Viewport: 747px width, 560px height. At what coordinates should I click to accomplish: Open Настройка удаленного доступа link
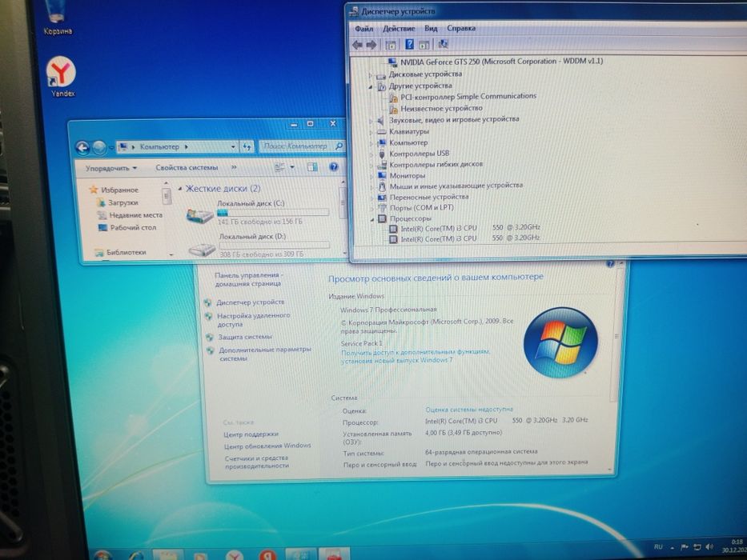point(254,320)
